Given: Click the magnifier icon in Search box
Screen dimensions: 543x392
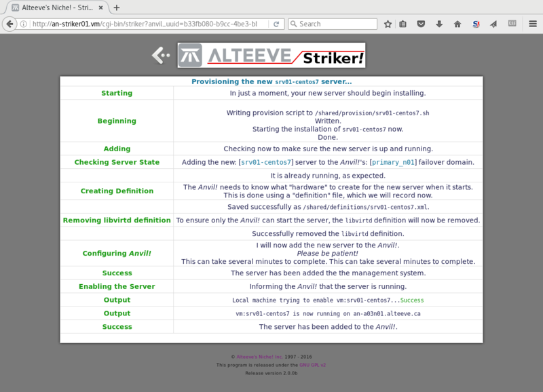Looking at the screenshot, I should (x=294, y=24).
